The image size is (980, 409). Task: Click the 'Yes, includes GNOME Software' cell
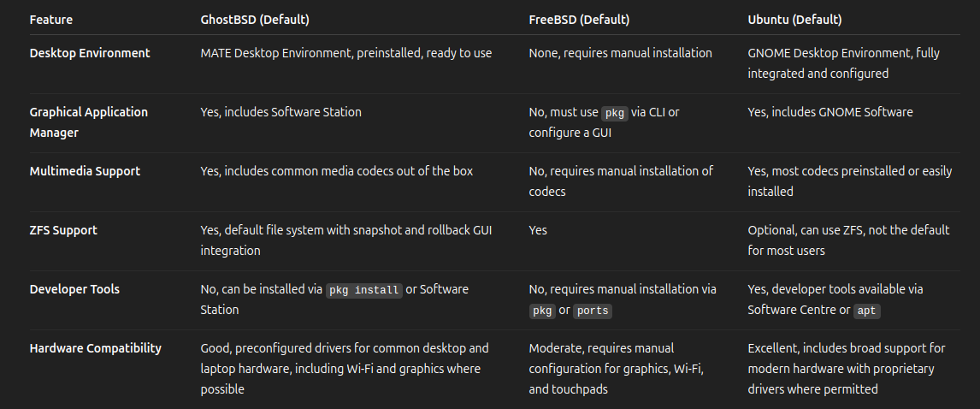830,113
